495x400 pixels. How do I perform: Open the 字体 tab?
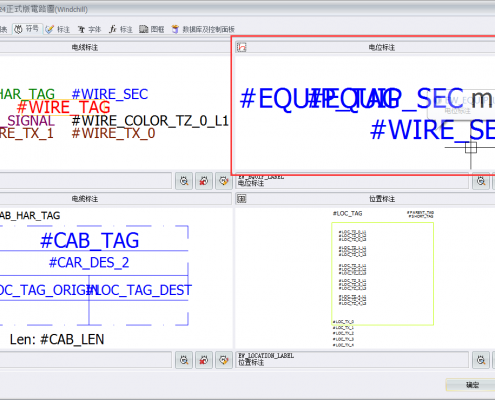pyautogui.click(x=89, y=29)
